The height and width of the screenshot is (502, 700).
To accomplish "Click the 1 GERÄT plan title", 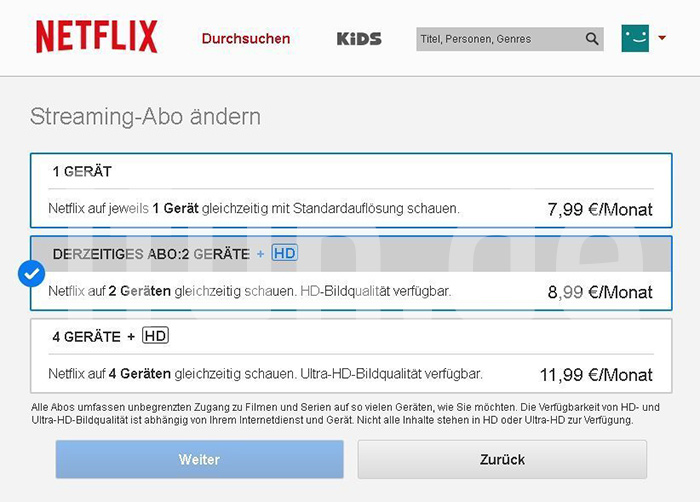I will coord(82,172).
